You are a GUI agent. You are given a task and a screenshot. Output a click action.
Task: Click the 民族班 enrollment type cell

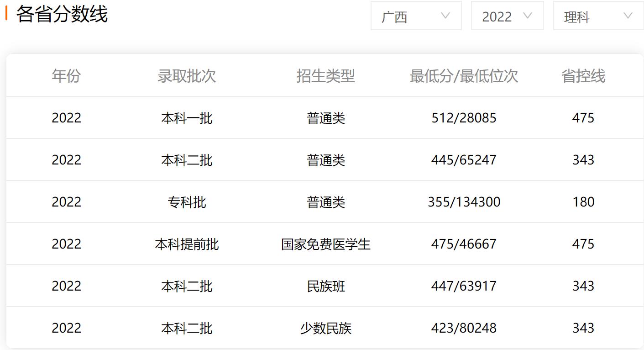325,286
